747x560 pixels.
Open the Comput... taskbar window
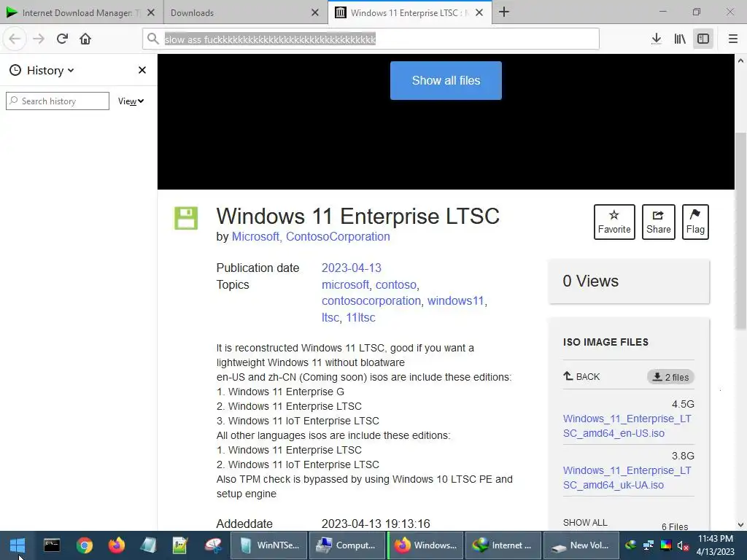(347, 545)
